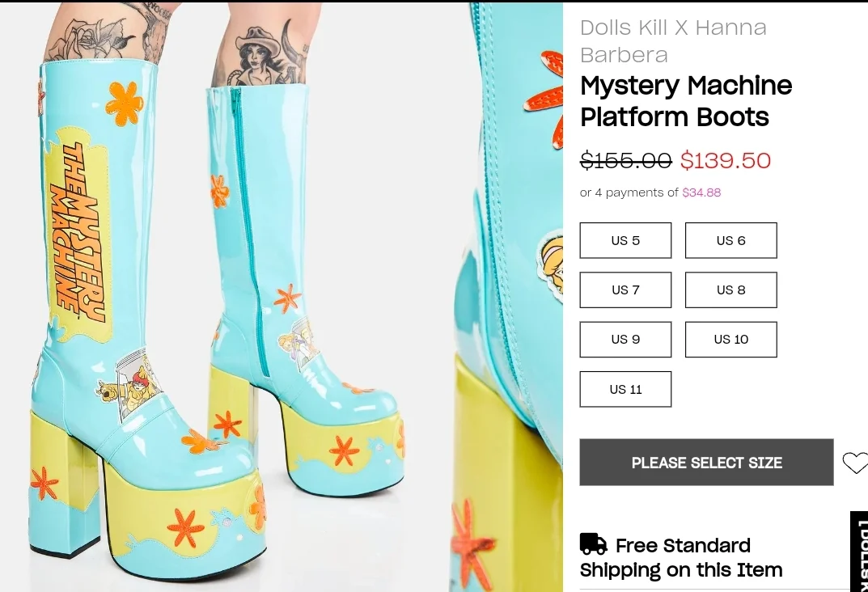Viewport: 868px width, 592px height.
Task: Open the black Dolls Kill side tab
Action: pyautogui.click(x=859, y=552)
